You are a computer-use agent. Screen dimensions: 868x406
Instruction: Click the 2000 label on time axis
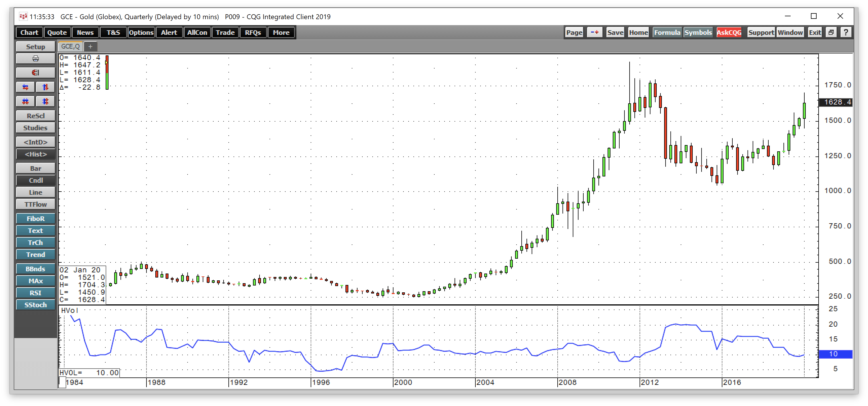coord(403,382)
